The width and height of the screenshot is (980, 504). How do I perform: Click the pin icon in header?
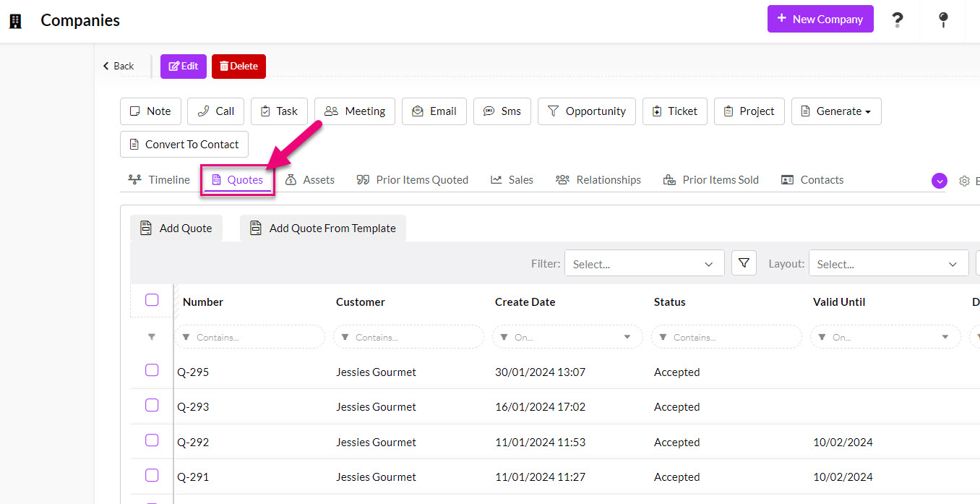(943, 20)
